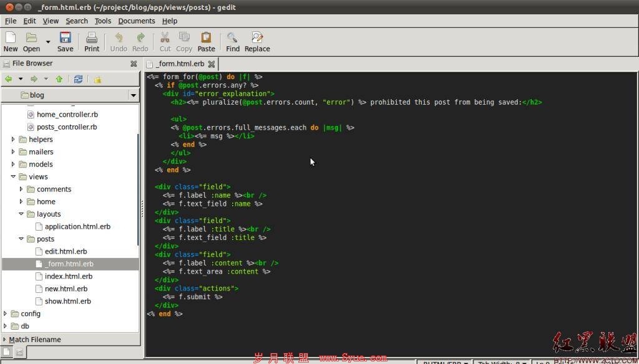Select the highlighted _form.html.erb tree row
639x364 pixels.
70,264
